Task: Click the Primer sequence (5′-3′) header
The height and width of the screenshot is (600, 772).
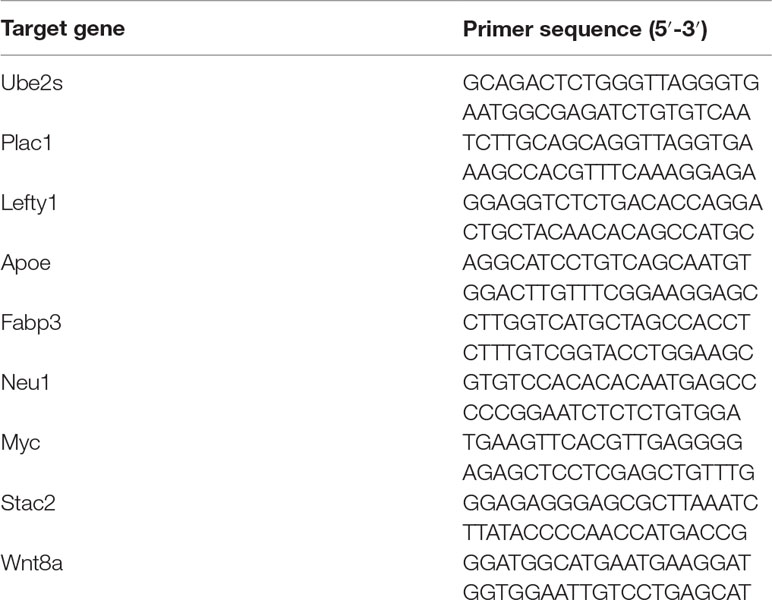Action: (x=585, y=30)
